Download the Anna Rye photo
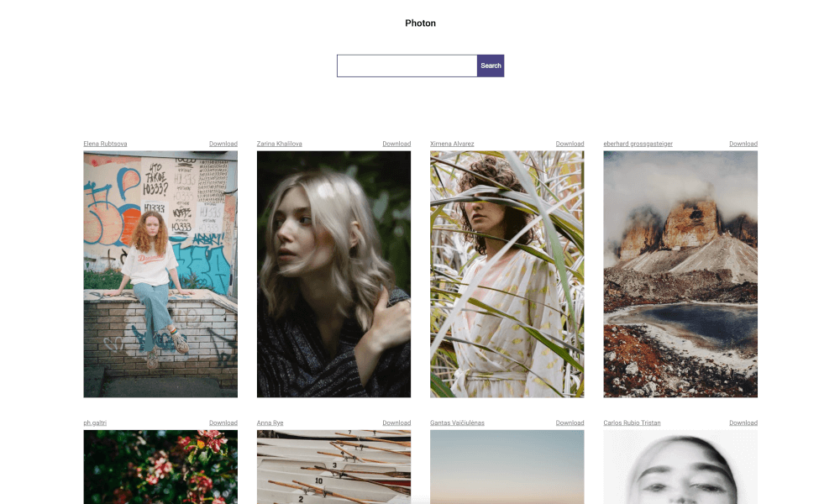This screenshot has width=840, height=504. pyautogui.click(x=396, y=423)
